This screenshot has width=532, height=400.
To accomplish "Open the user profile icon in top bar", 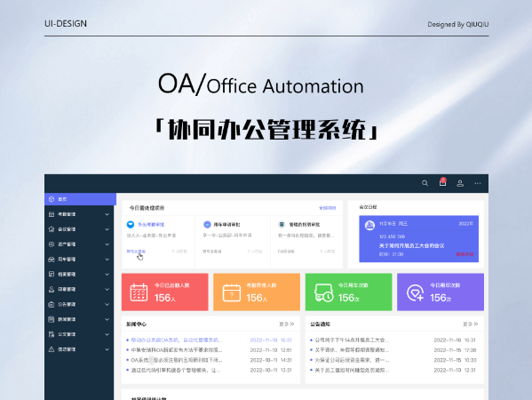I will point(460,183).
